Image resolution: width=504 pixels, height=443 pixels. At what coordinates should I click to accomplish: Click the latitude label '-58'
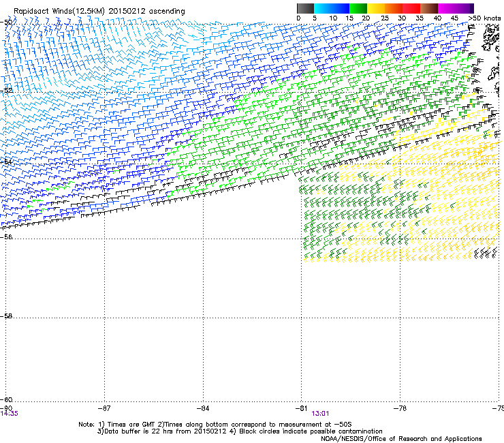point(6,316)
